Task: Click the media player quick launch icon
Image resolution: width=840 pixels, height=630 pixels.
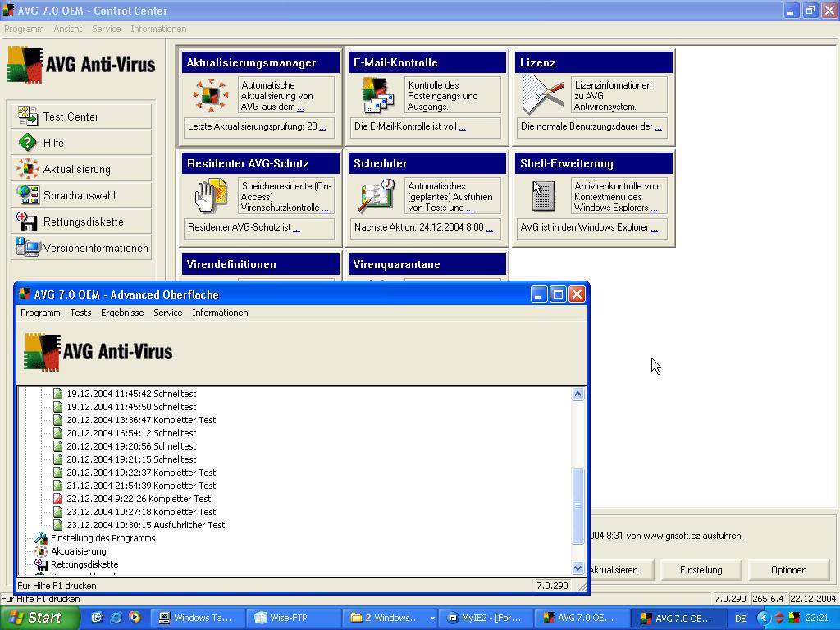Action: (x=135, y=618)
